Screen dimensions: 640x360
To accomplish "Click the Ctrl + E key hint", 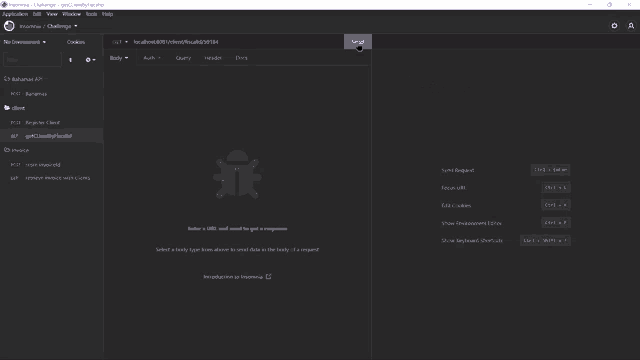I will (x=556, y=222).
